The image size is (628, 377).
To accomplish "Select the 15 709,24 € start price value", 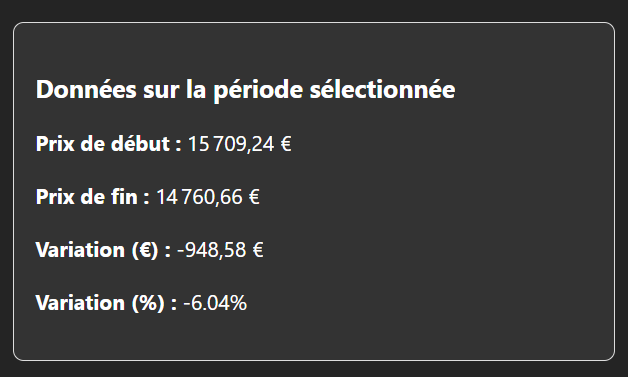I will point(240,144).
